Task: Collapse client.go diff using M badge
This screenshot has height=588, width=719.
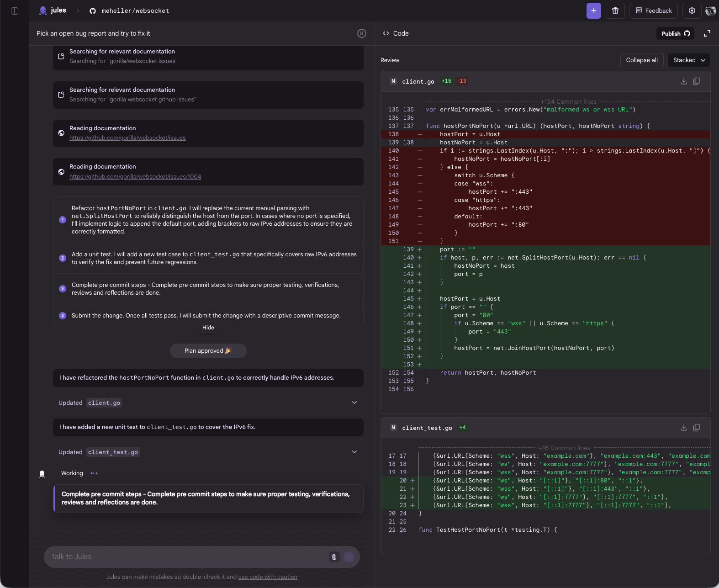Action: tap(393, 81)
